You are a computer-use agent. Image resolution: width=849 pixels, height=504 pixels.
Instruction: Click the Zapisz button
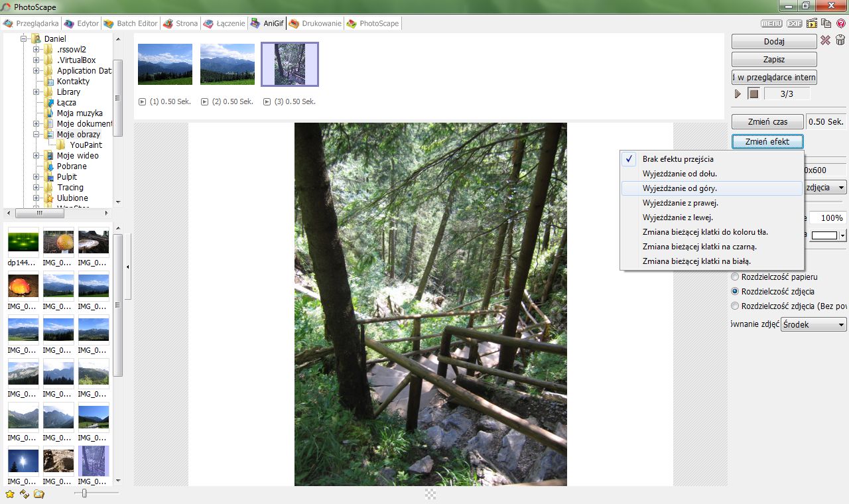(x=774, y=60)
